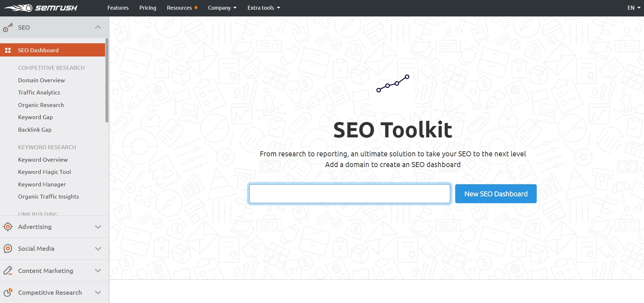
Task: Expand the Social Media section chevron
Action: click(98, 249)
